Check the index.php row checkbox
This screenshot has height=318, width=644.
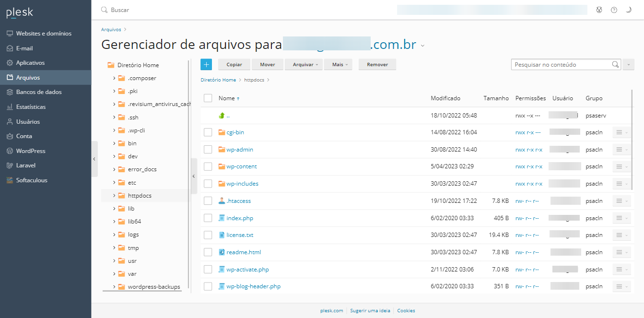208,218
